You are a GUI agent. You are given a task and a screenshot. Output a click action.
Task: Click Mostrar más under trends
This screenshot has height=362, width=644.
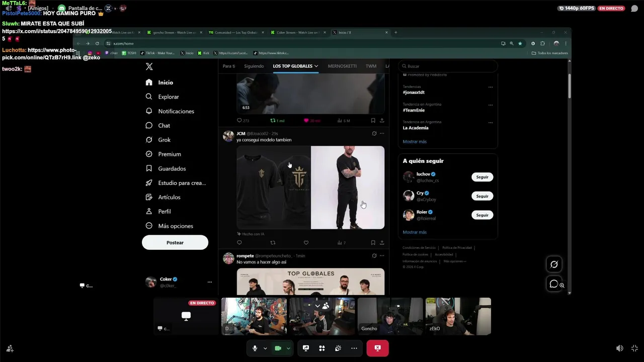(415, 142)
